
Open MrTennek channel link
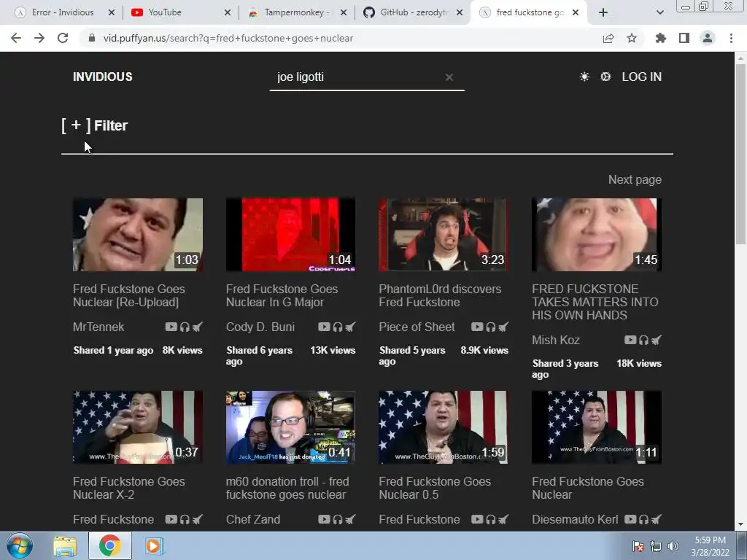tap(98, 327)
